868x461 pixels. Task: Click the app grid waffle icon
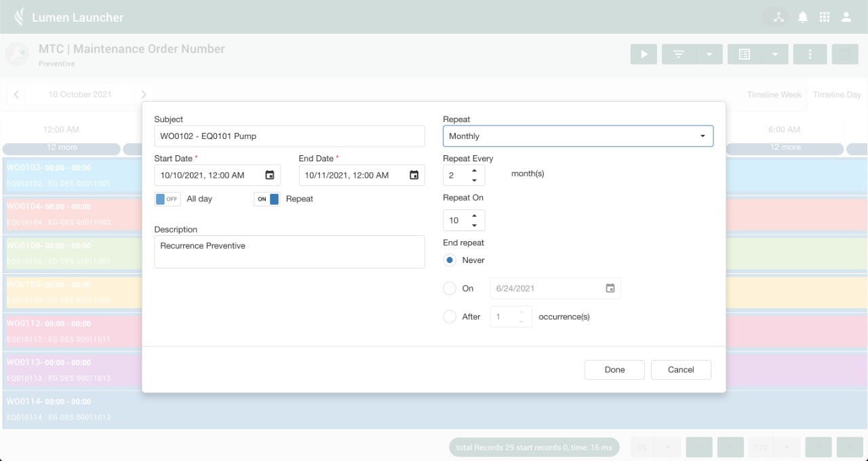coord(825,16)
